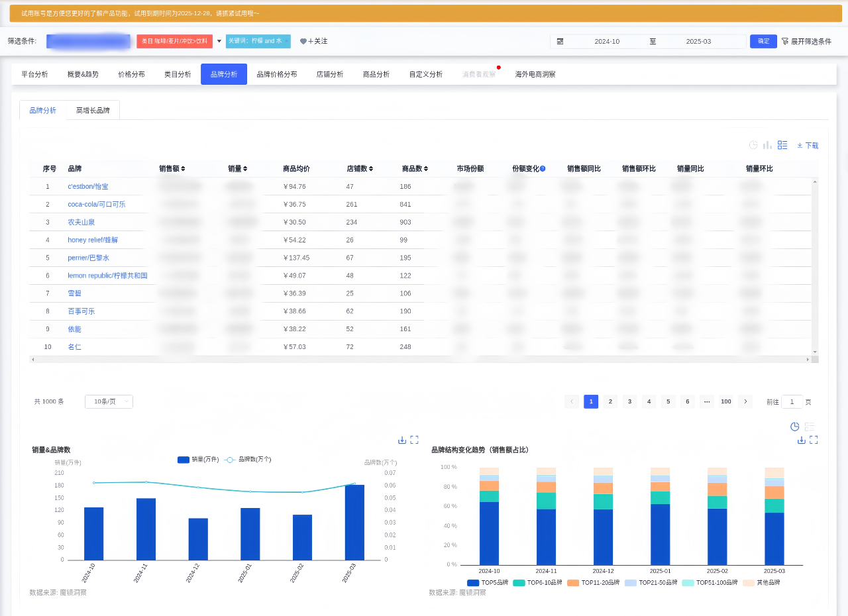Click the heart 关注 follow button

(313, 41)
